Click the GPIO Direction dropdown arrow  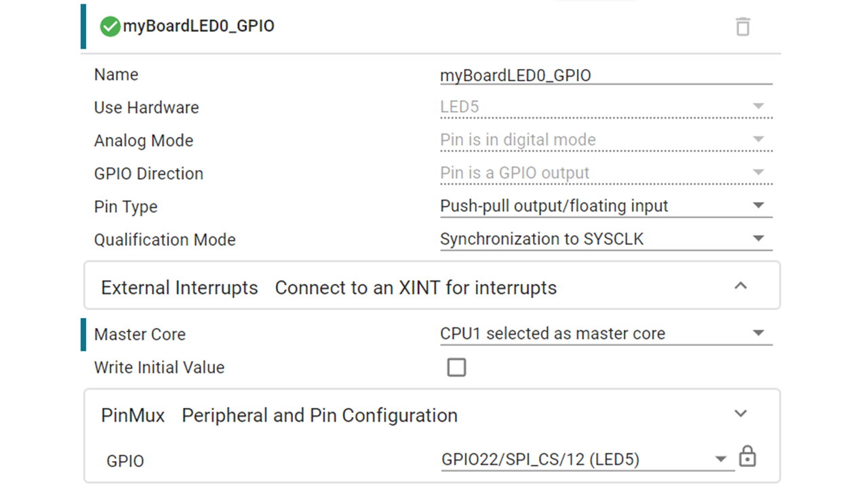click(x=758, y=173)
